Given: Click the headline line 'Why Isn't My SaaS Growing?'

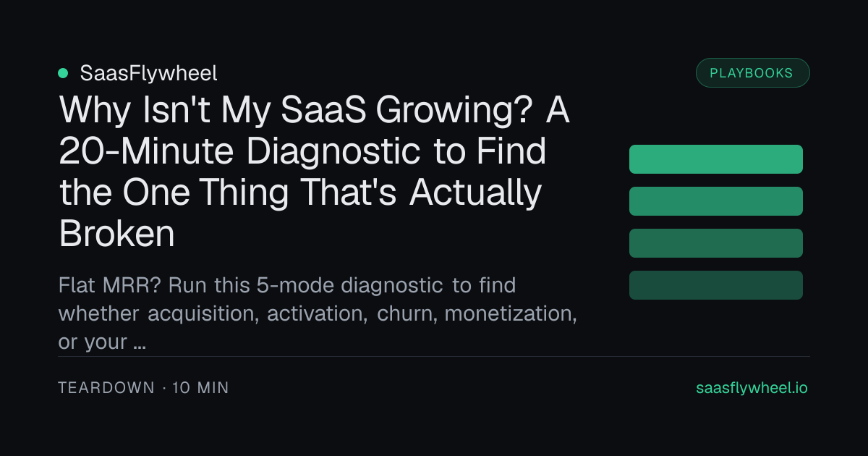Looking at the screenshot, I should click(295, 112).
